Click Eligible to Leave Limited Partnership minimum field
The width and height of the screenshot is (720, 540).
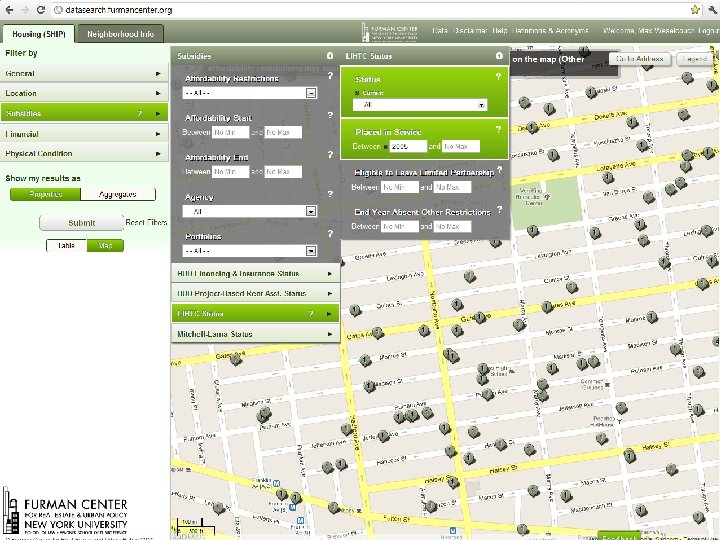pyautogui.click(x=399, y=187)
